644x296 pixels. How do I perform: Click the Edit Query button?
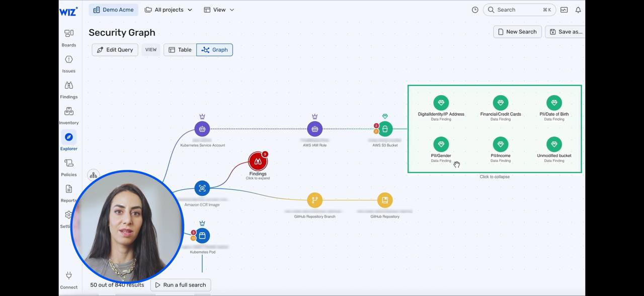coord(115,50)
